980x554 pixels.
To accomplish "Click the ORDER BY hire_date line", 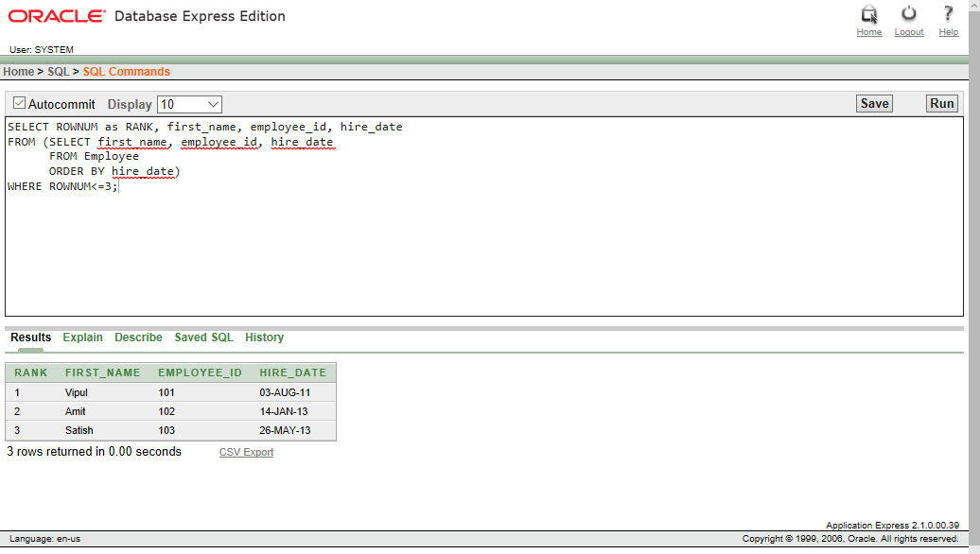I will pos(114,171).
